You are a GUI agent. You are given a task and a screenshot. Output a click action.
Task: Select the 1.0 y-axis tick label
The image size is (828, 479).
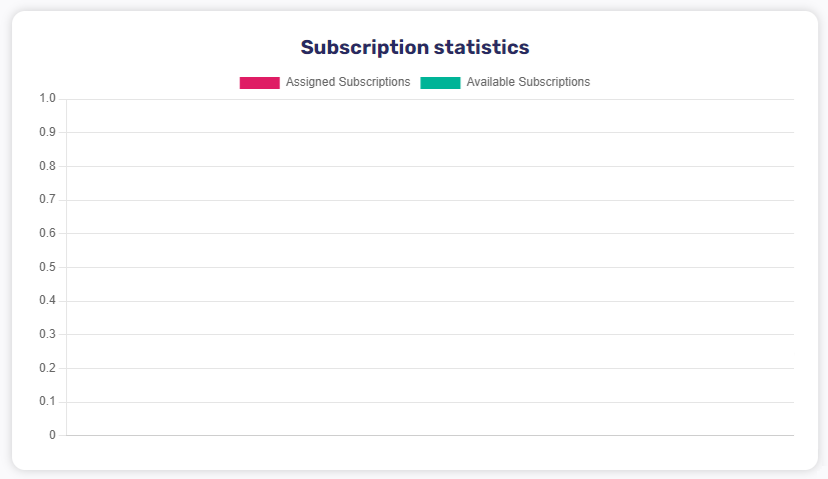click(47, 98)
